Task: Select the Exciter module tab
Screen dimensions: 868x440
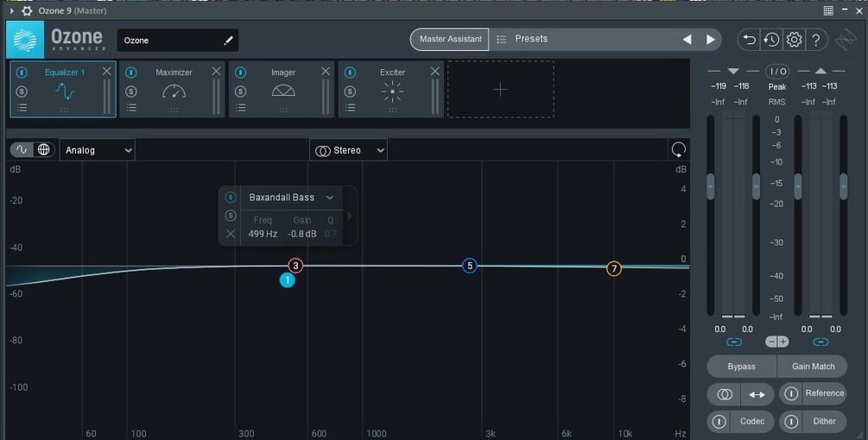Action: pos(391,89)
